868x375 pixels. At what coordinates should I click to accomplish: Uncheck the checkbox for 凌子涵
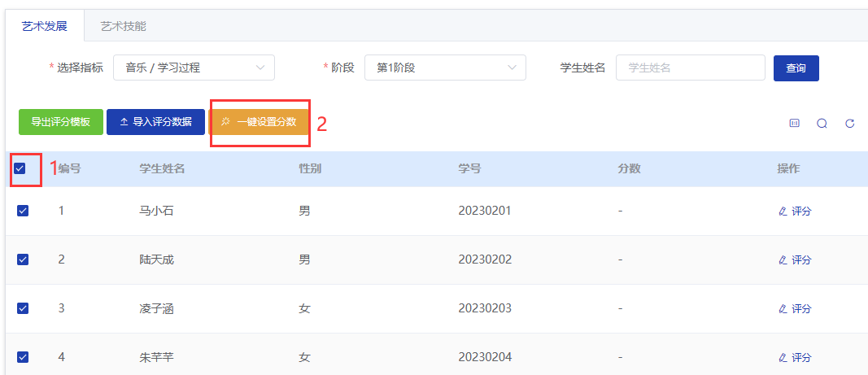click(23, 308)
